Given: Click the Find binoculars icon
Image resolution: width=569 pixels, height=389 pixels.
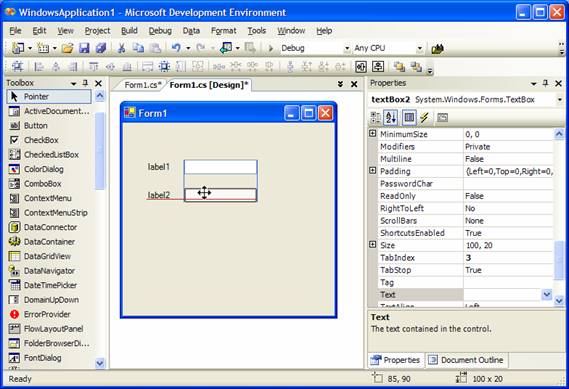Looking at the screenshot, I should (x=437, y=48).
